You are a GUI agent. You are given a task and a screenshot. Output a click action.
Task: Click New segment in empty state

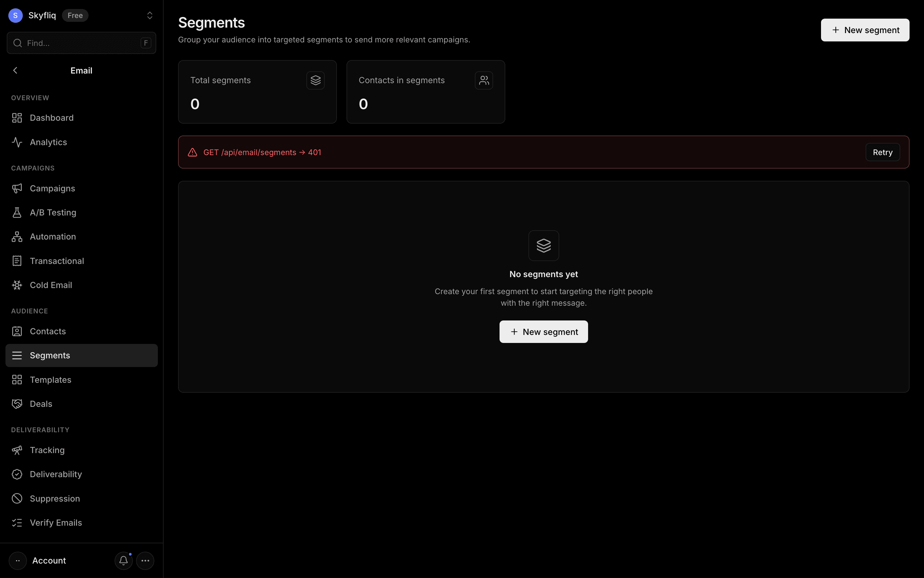click(x=544, y=332)
